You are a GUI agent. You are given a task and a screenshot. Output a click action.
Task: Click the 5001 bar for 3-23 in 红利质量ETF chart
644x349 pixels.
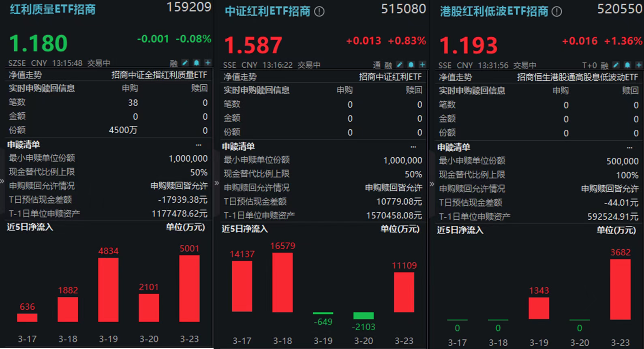click(189, 288)
